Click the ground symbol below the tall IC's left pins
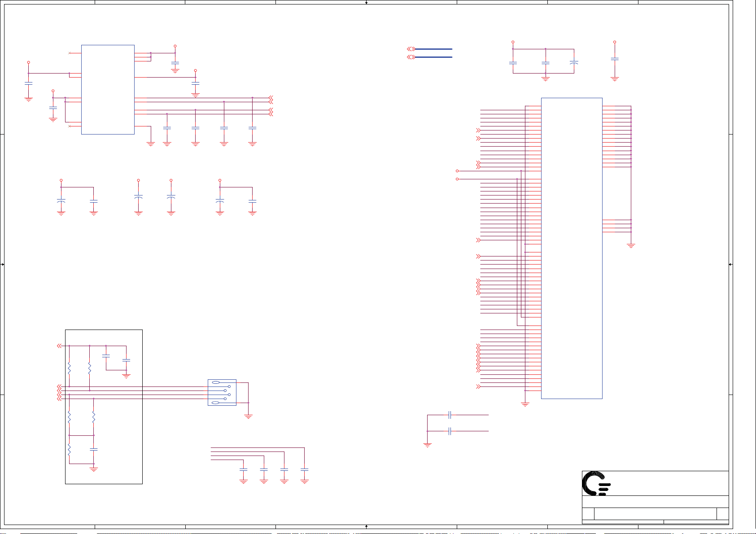 pos(525,404)
